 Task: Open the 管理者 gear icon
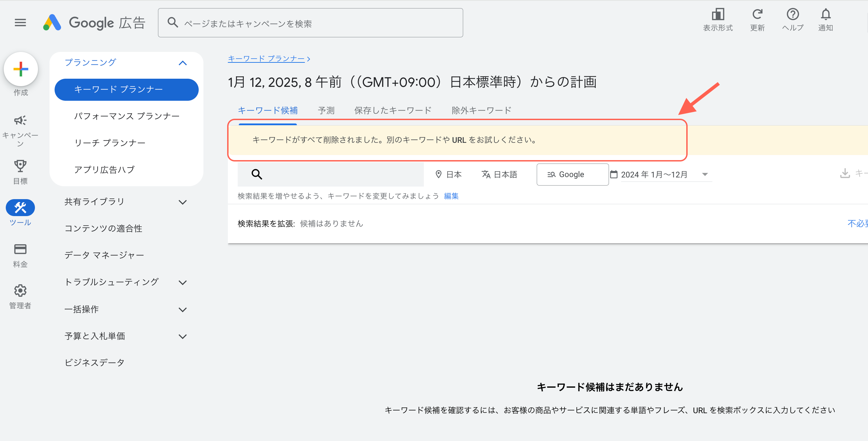20,291
